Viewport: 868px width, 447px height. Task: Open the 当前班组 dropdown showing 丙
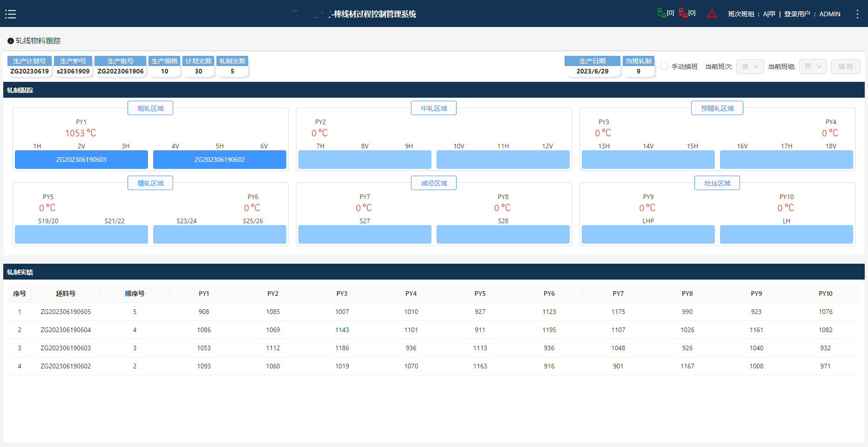813,67
